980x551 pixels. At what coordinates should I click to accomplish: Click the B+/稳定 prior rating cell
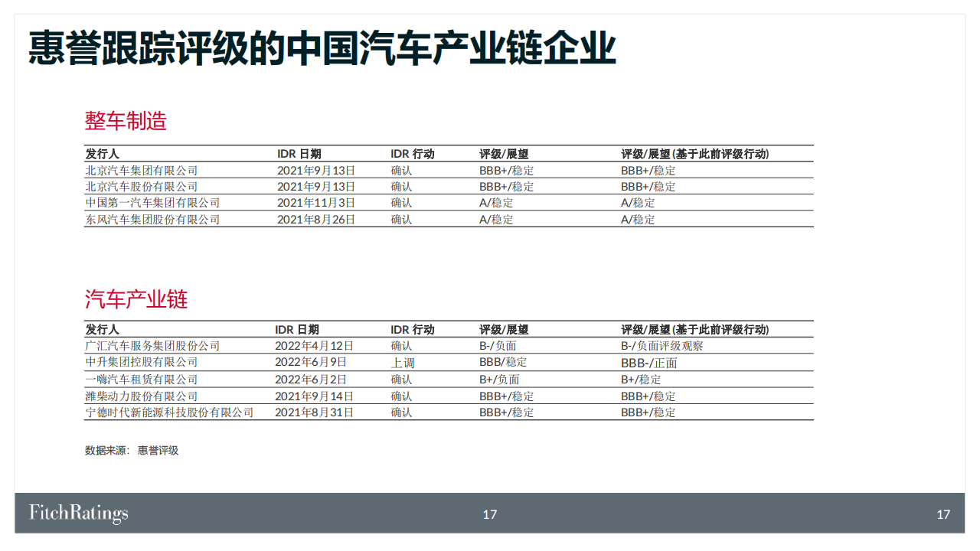(x=642, y=380)
